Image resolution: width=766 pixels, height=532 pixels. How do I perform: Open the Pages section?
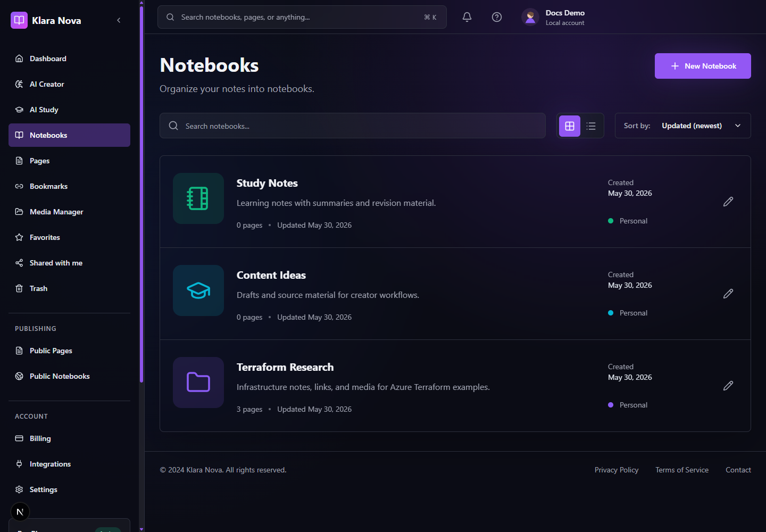(x=69, y=161)
